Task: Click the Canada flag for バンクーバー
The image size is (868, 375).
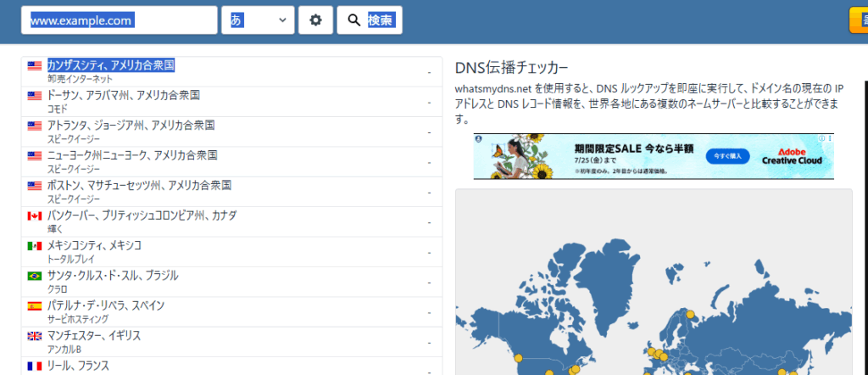Action: pyautogui.click(x=35, y=216)
